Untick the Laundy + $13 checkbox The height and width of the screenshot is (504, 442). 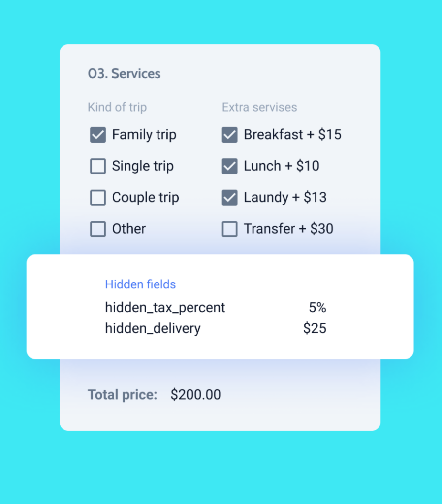coord(229,198)
